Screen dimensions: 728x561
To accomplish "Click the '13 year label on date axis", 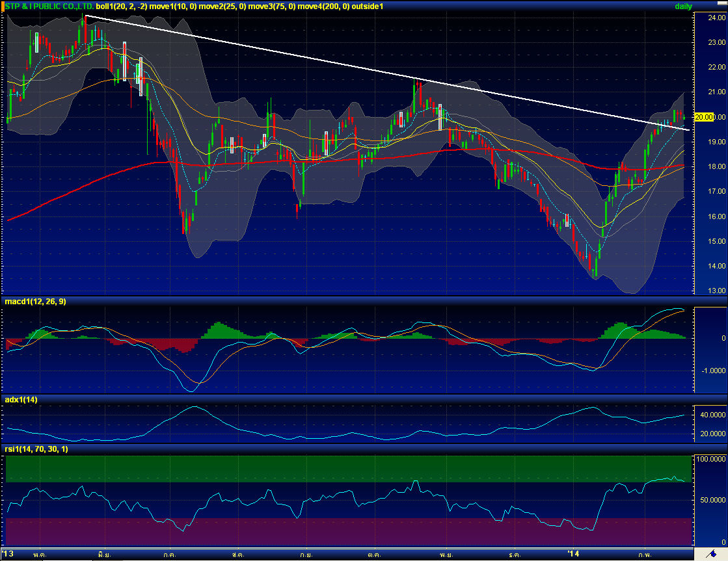I will (8, 554).
